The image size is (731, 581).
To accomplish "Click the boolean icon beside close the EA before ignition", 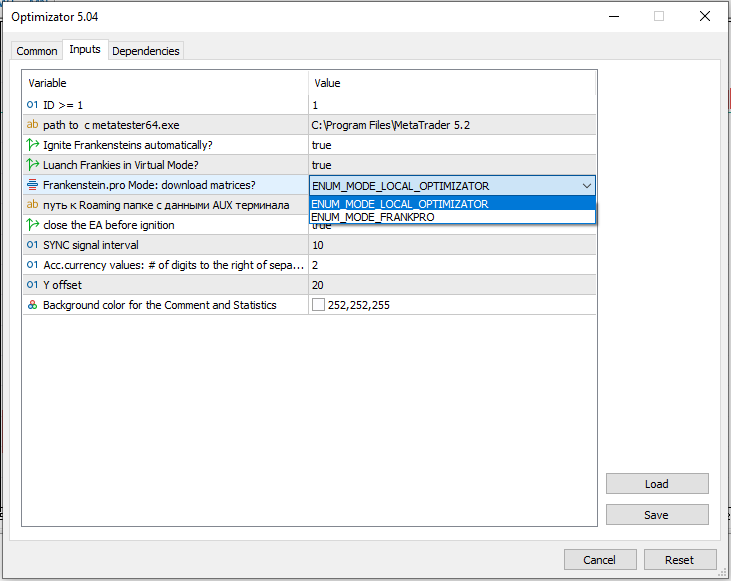I will click(x=32, y=225).
